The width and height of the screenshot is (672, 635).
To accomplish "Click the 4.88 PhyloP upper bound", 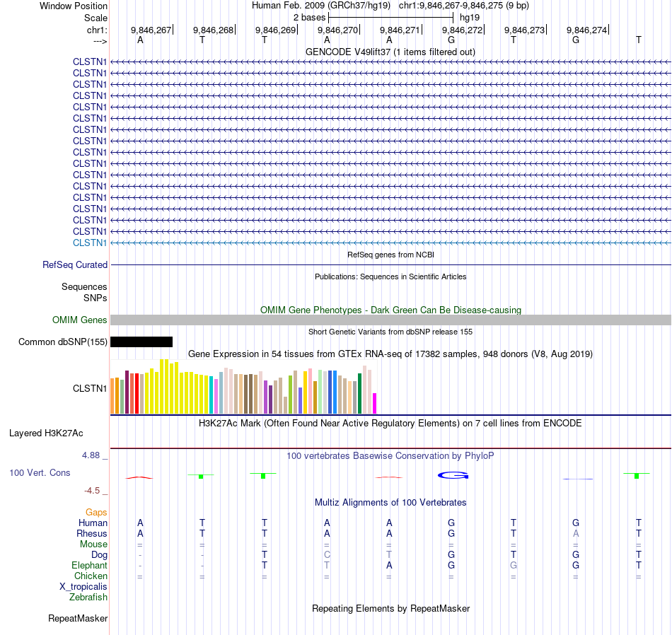I will (91, 455).
